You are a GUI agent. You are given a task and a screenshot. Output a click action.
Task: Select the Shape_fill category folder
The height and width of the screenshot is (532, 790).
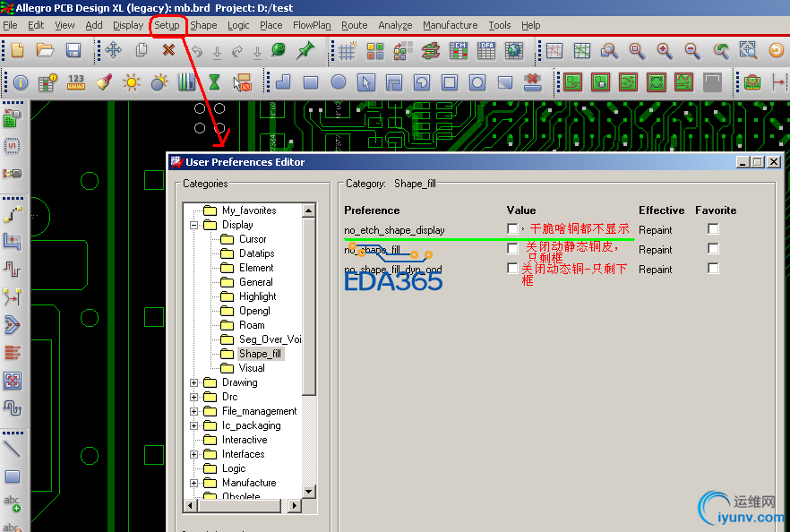point(260,354)
